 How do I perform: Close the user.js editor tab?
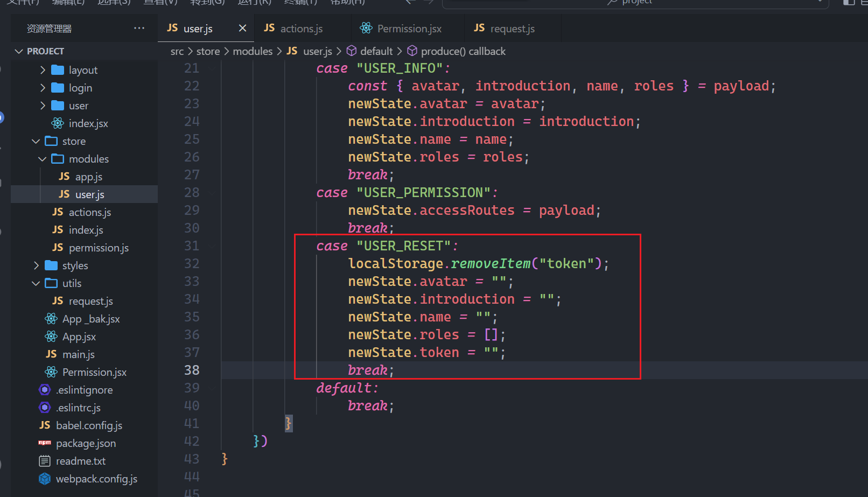click(242, 28)
